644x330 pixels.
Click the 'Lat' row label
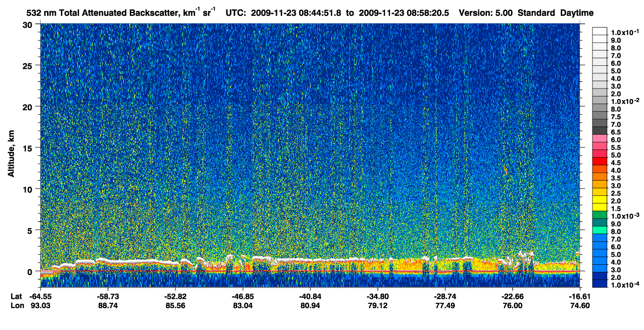coord(16,296)
